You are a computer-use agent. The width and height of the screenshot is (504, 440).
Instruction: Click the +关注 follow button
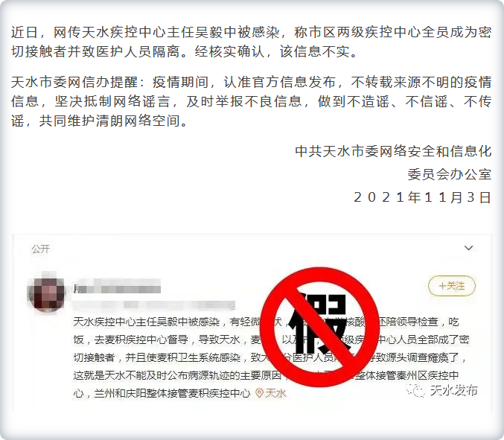click(452, 286)
